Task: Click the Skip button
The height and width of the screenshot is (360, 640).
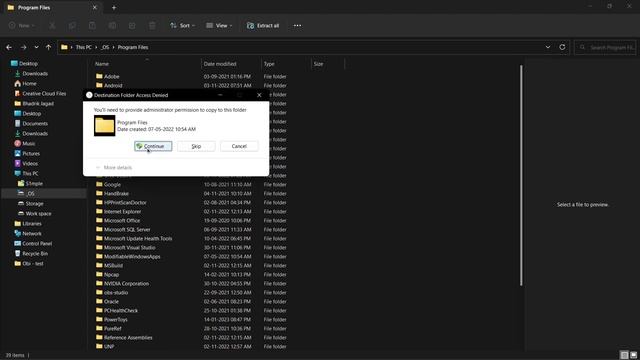Action: tap(196, 146)
